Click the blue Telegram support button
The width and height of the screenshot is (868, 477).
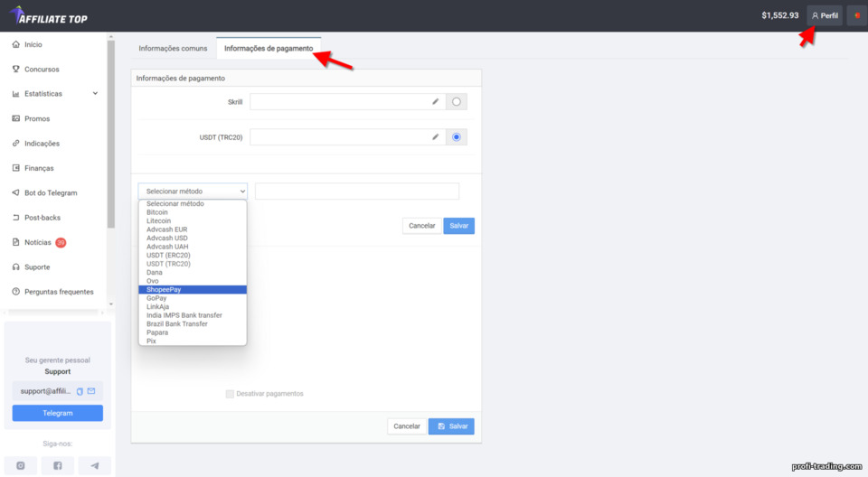58,414
